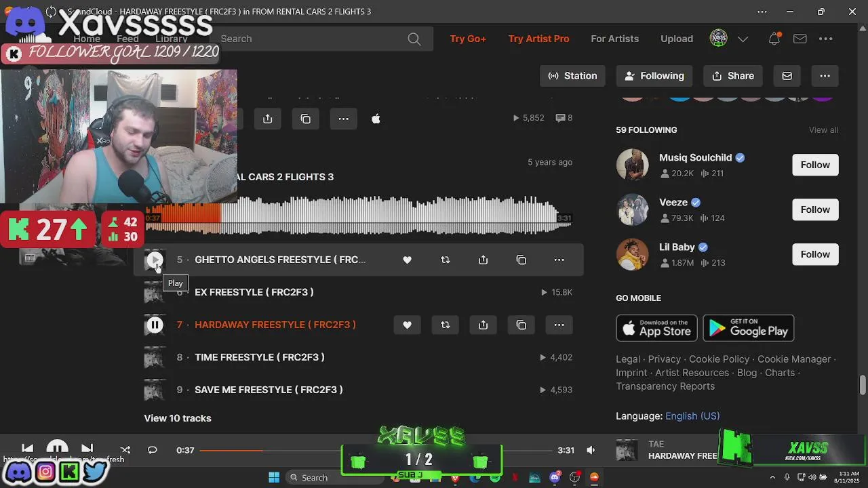Repost the HARDAWAY FREESTYLE track row
The height and width of the screenshot is (488, 868).
(445, 325)
